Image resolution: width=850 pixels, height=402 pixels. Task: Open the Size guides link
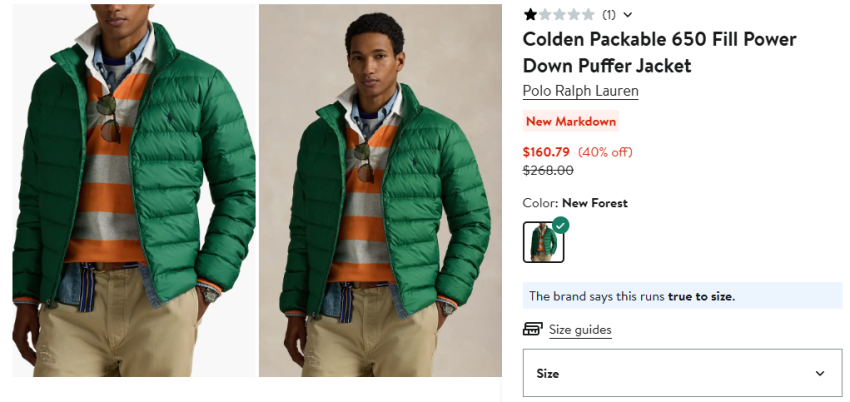[580, 330]
